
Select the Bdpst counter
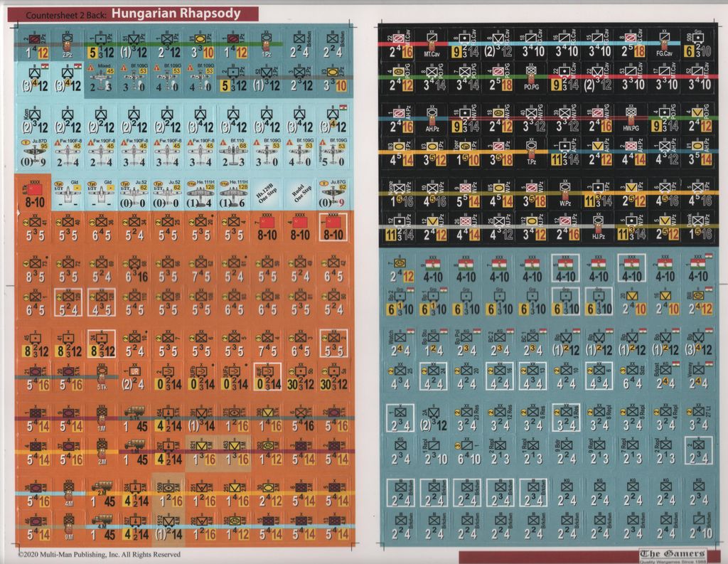point(665,377)
